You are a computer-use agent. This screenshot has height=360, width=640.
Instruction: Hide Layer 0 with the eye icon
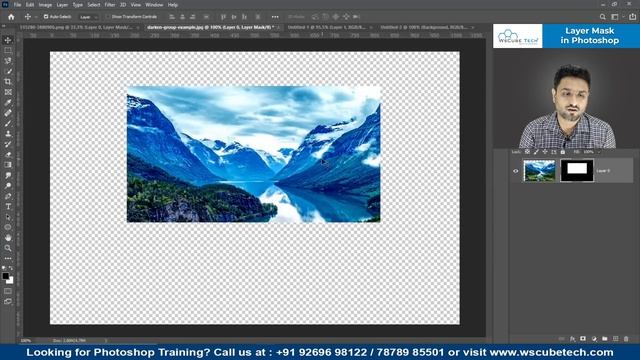(516, 171)
